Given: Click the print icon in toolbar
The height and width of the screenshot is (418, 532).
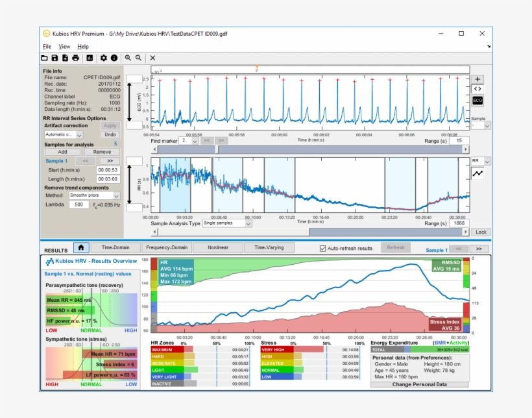Looking at the screenshot, I should (76, 58).
